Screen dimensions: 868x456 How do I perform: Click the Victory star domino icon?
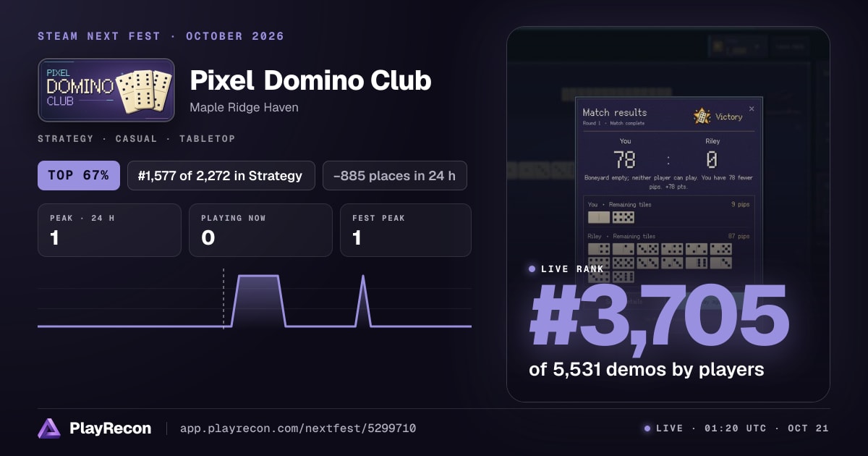coord(702,116)
